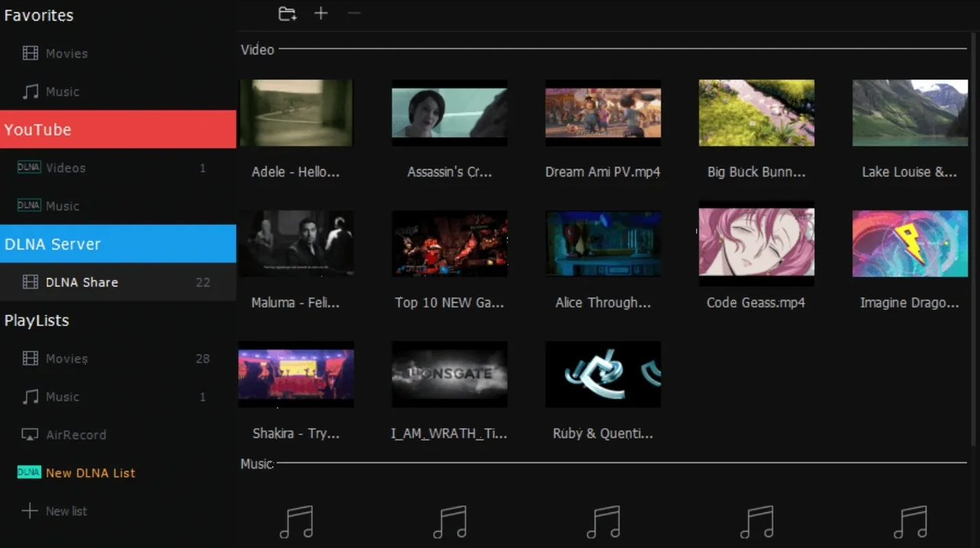Open the Movies playlist with 28 items
Screen dimensions: 980x548
[x=118, y=358]
